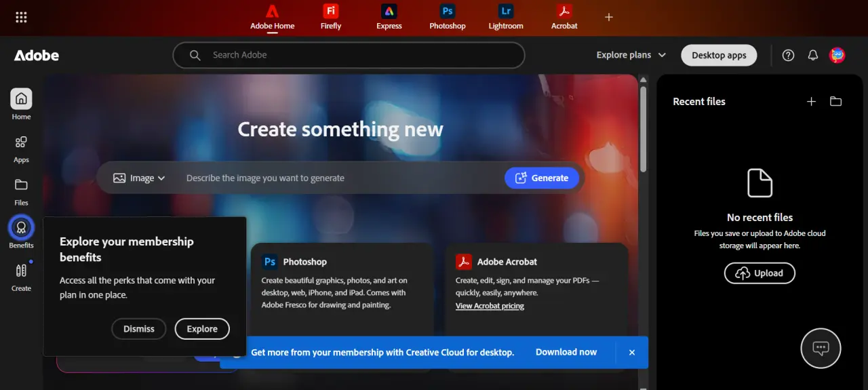Click Explore in the benefits popup
Image resolution: width=868 pixels, height=390 pixels.
point(202,329)
